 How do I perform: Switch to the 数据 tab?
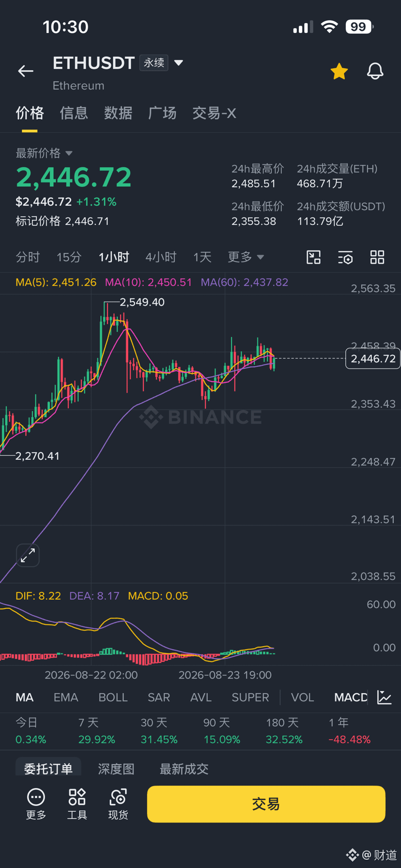(x=118, y=113)
